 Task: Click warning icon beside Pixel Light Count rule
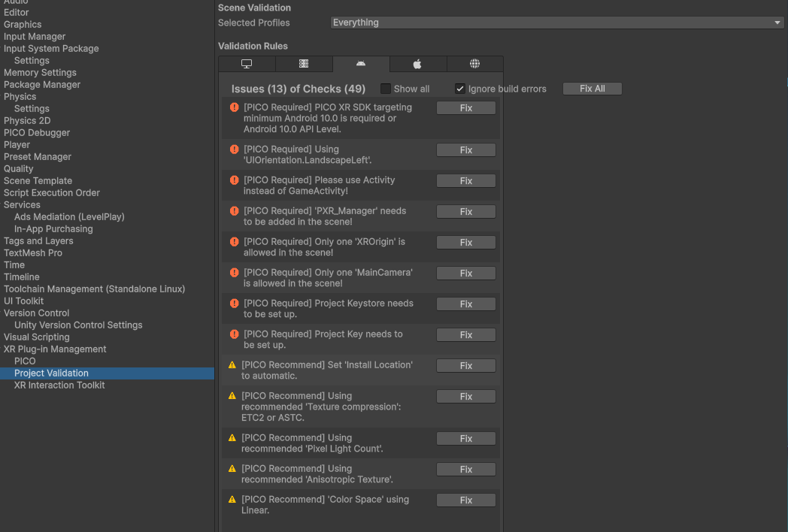[232, 438]
